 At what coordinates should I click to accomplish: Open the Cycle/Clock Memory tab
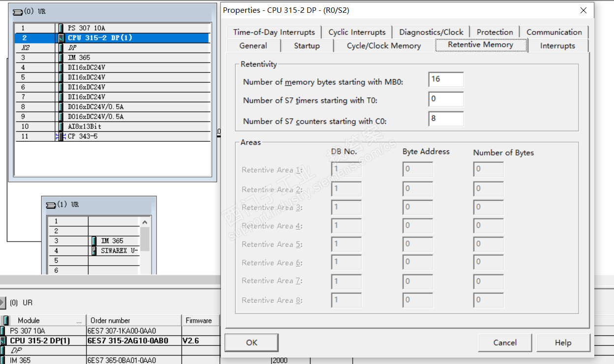[384, 46]
